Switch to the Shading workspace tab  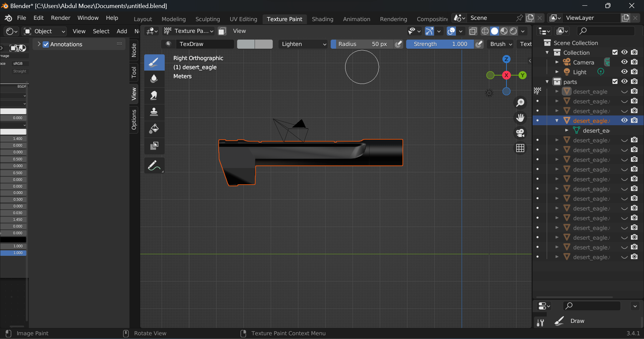[x=322, y=19]
